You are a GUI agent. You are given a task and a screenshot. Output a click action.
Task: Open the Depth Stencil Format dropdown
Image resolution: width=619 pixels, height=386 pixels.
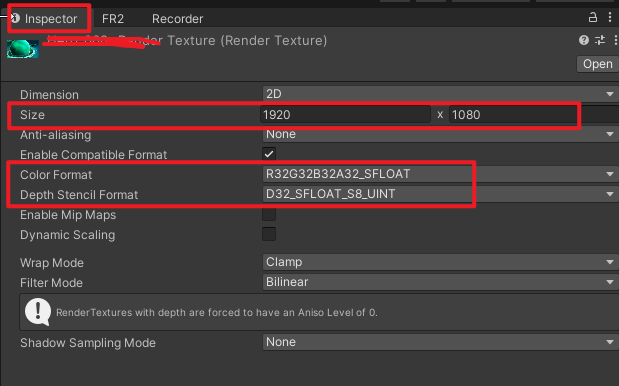point(440,194)
